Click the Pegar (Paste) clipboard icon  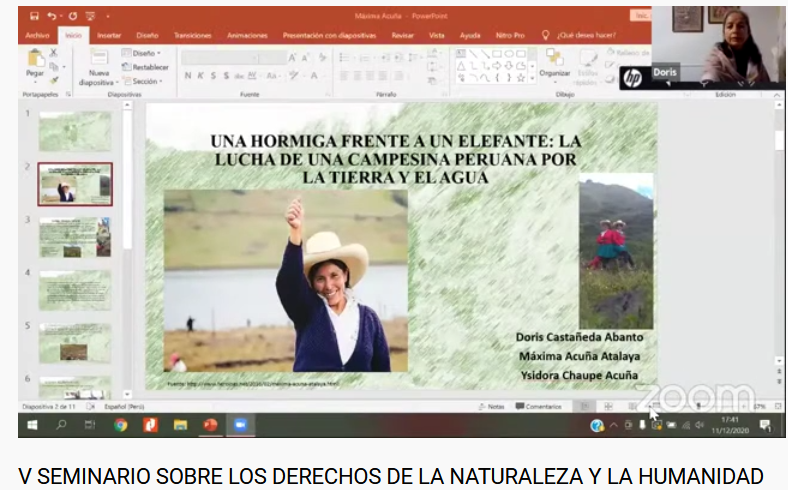coord(35,60)
